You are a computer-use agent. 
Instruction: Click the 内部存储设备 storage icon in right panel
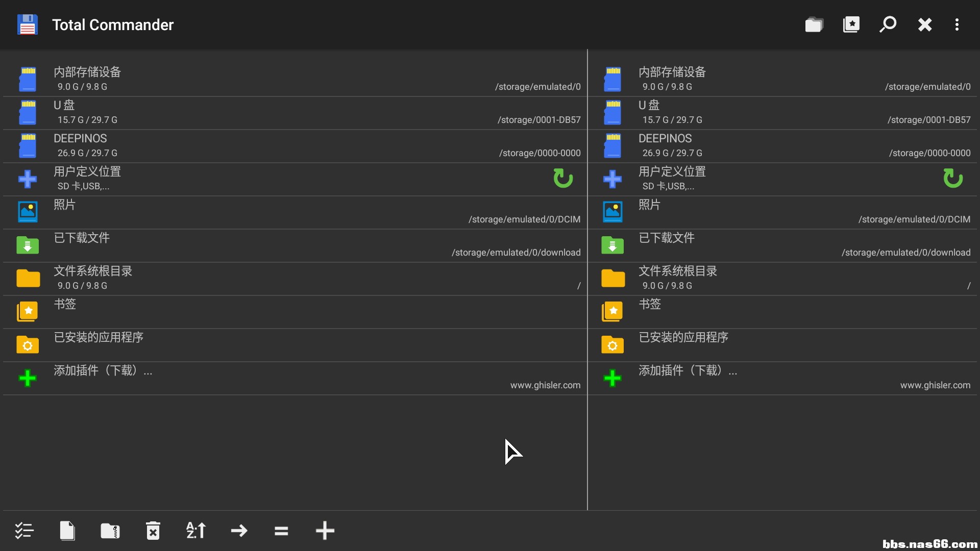click(613, 79)
